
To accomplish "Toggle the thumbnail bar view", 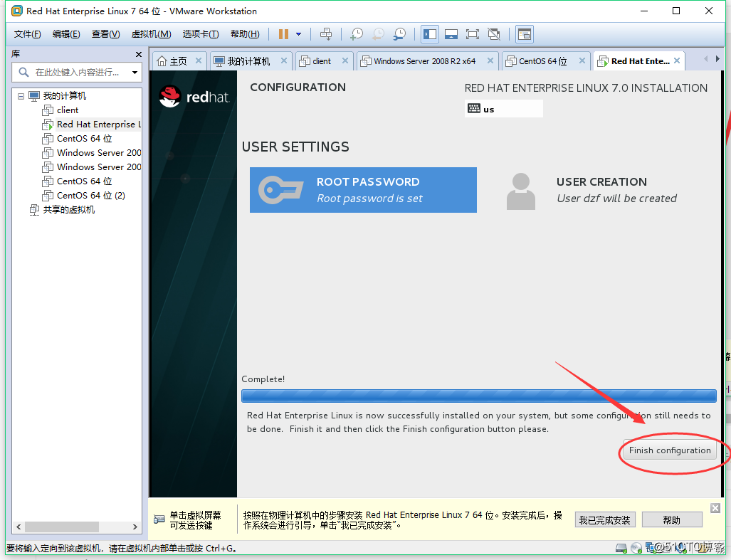I will (451, 34).
